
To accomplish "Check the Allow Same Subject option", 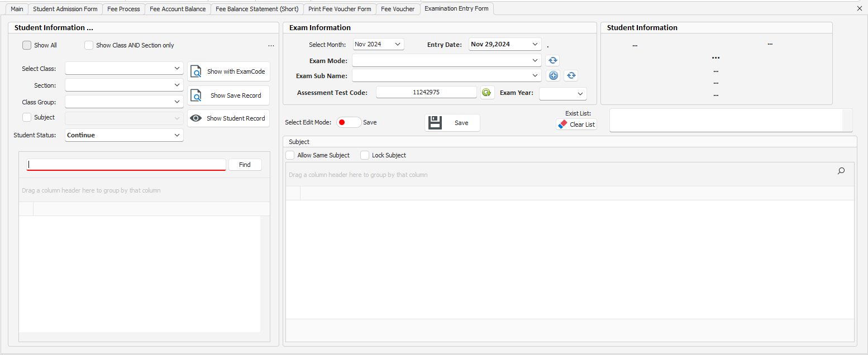I will coord(290,155).
